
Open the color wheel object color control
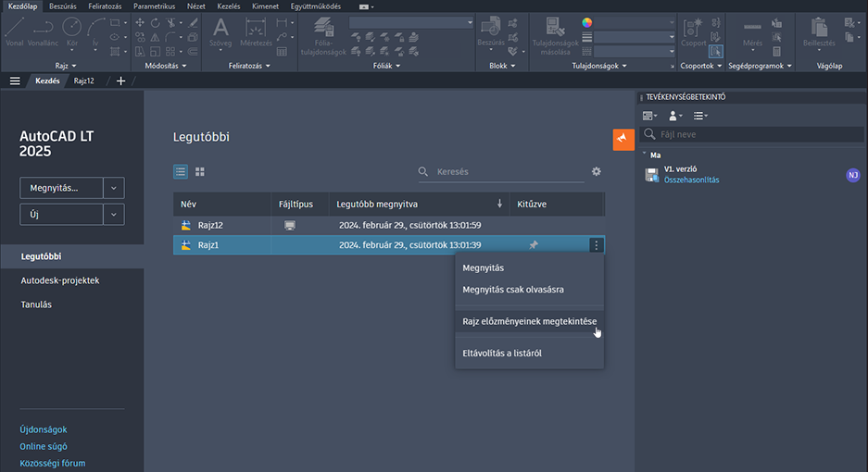click(x=586, y=23)
